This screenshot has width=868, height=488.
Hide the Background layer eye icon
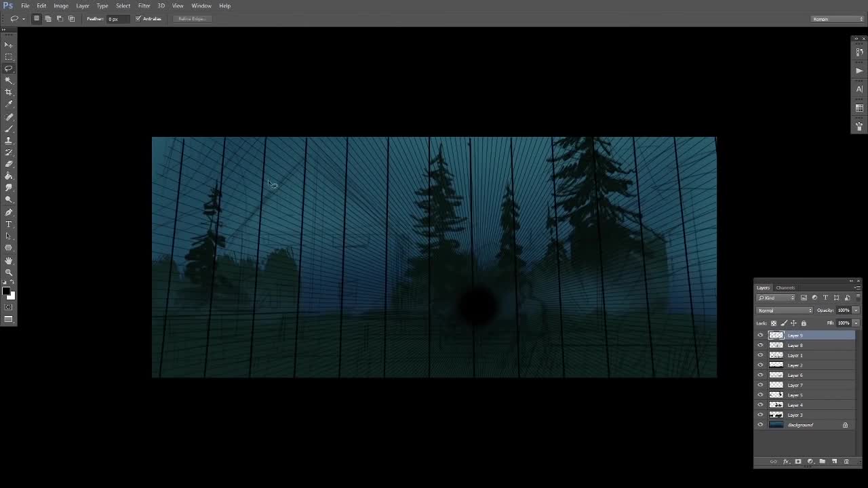(x=760, y=425)
